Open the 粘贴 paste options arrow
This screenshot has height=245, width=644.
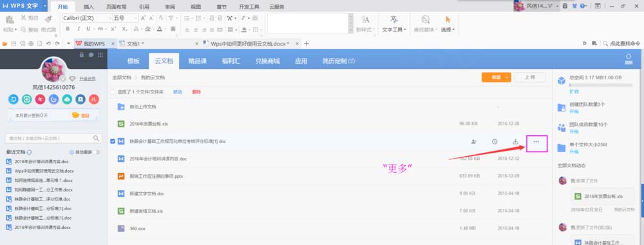tap(16, 30)
